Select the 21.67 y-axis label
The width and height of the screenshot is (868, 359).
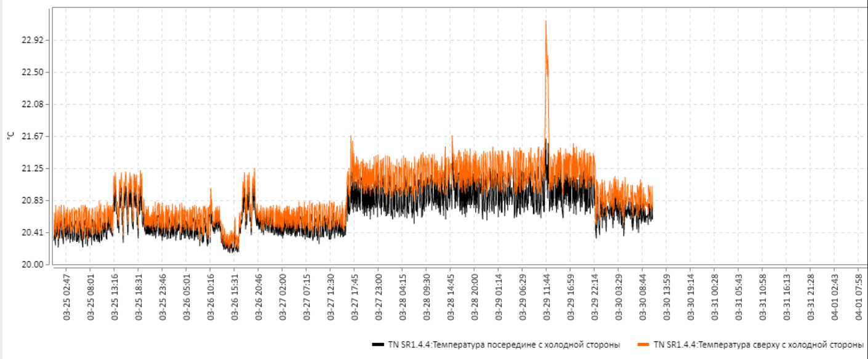(x=32, y=136)
